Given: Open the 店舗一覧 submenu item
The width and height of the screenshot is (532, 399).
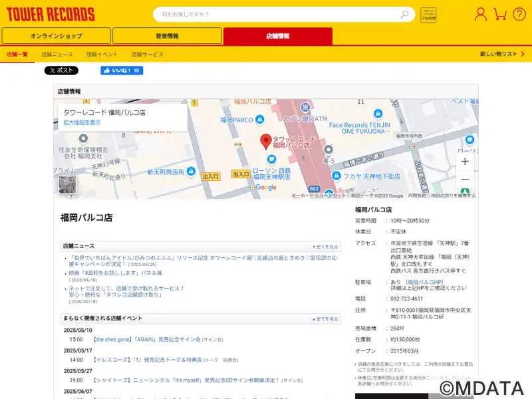Looking at the screenshot, I should pos(17,55).
